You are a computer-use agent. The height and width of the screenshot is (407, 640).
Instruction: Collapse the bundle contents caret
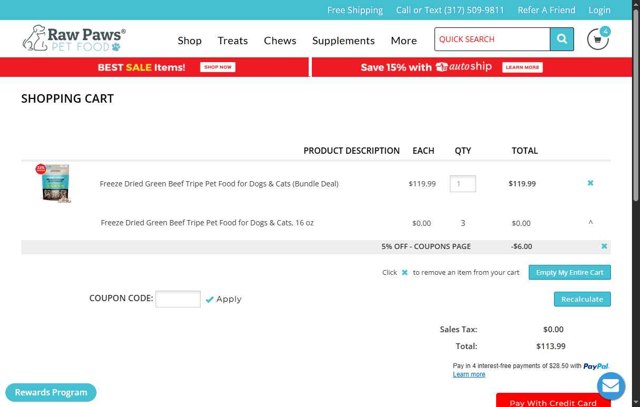point(590,222)
